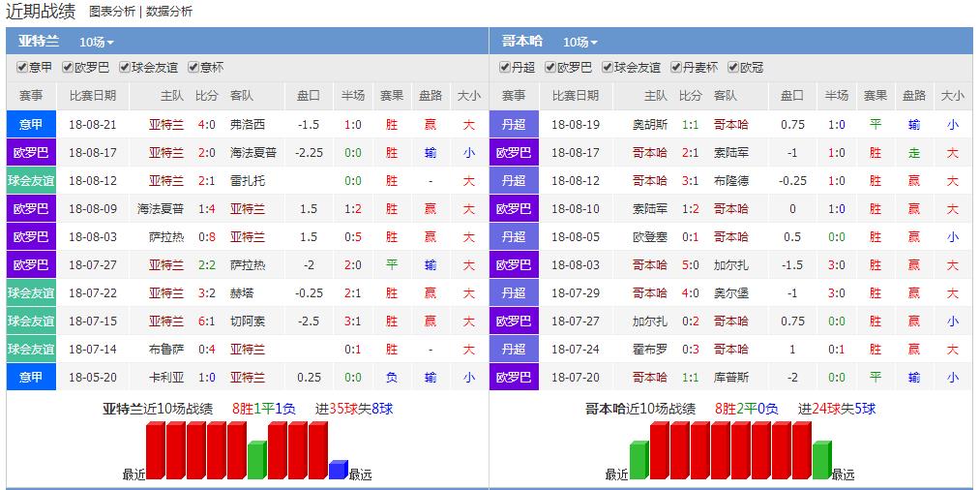Screen dimensions: 980x490
Task: Open the 图表分析 link
Action: click(111, 12)
